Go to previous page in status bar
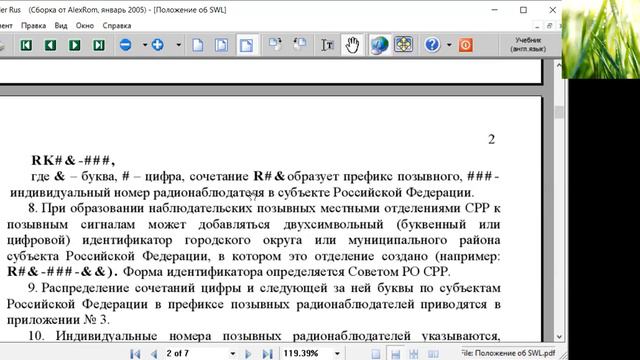This screenshot has width=640, height=360. click(154, 354)
